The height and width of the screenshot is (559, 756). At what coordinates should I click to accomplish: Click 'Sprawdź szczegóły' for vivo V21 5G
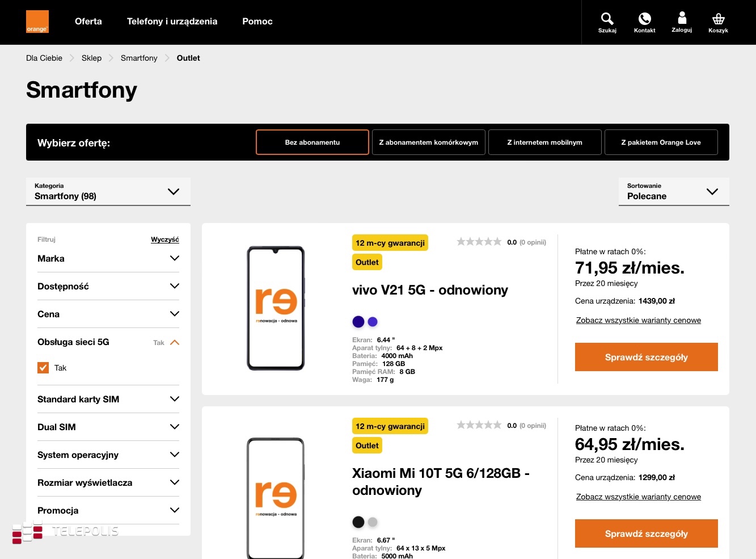point(646,357)
